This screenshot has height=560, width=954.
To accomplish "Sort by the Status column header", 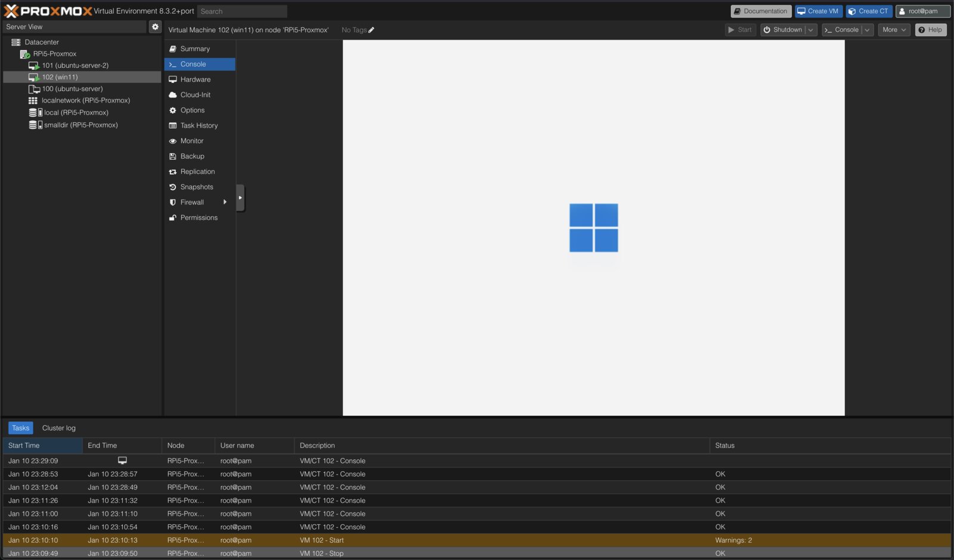I will (x=830, y=446).
